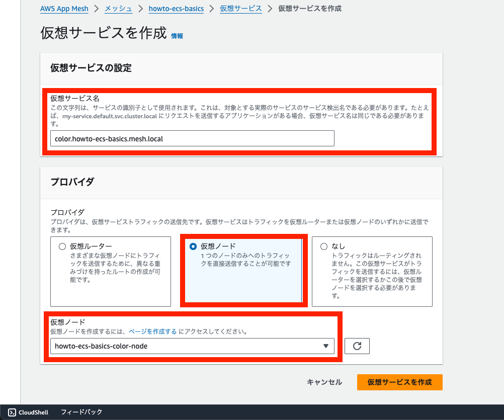Click the orange 仮想サービスを作成 button

point(399,382)
